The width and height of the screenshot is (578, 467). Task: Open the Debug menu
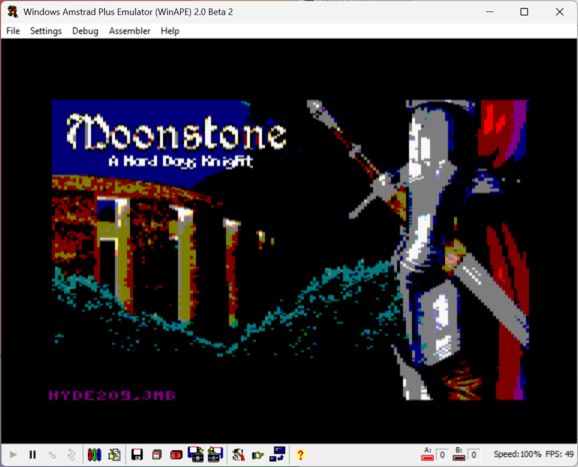(x=85, y=31)
